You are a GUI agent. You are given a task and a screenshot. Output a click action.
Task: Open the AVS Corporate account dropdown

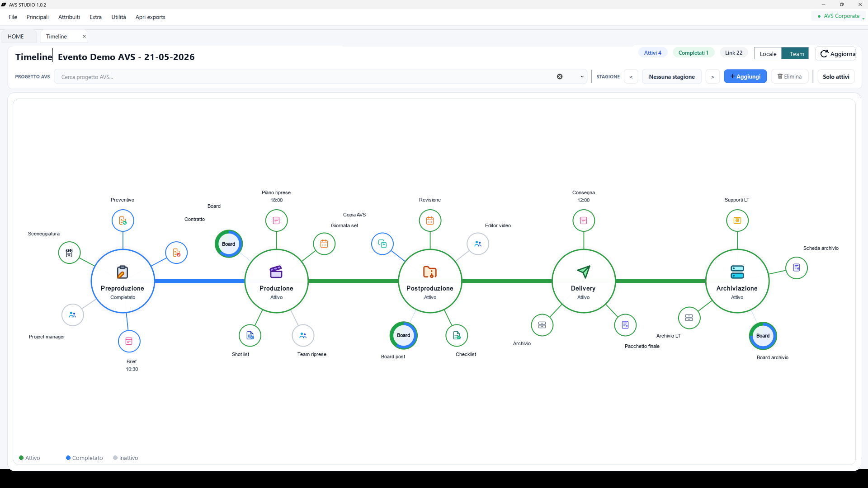coord(840,16)
